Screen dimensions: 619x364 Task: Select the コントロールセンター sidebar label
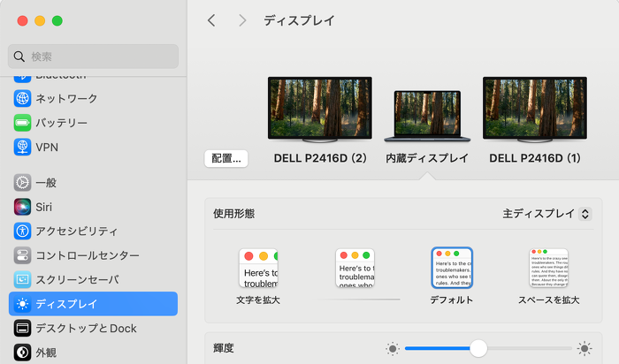coord(88,255)
